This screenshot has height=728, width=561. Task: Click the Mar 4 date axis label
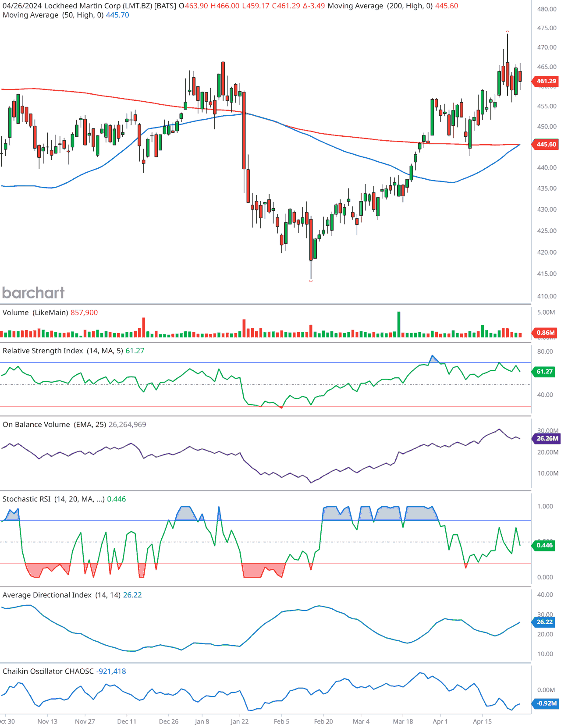pyautogui.click(x=361, y=721)
